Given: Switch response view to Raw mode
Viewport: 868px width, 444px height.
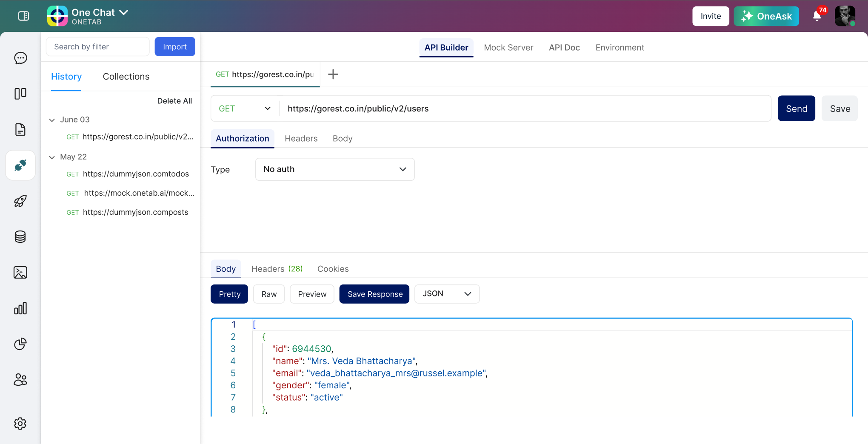Looking at the screenshot, I should tap(268, 294).
